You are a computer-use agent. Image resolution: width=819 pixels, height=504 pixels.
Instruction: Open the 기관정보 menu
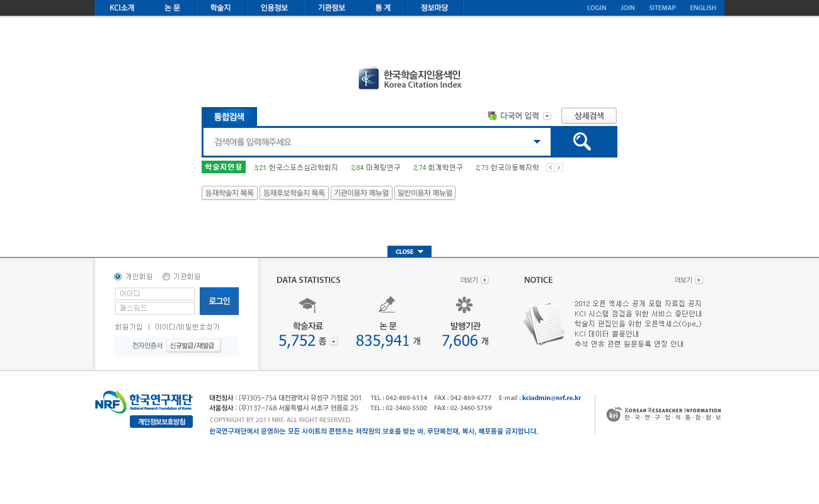332,8
